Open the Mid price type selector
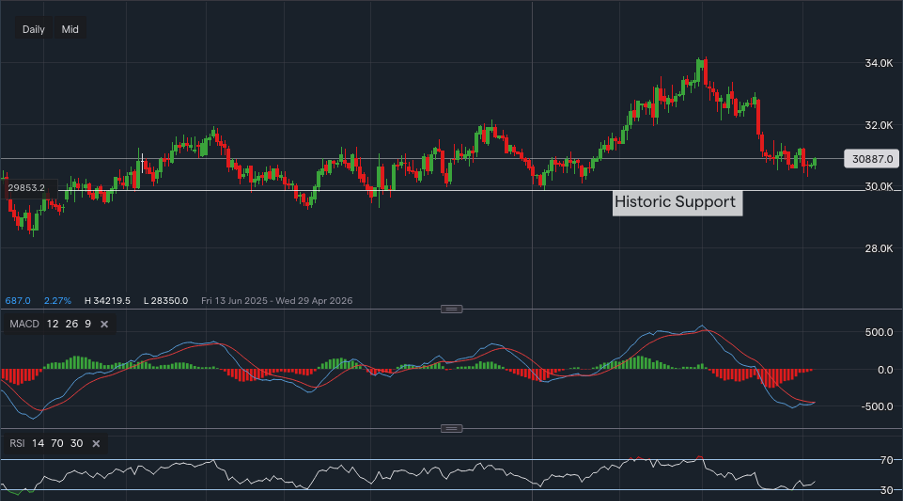The height and width of the screenshot is (502, 904). (70, 29)
